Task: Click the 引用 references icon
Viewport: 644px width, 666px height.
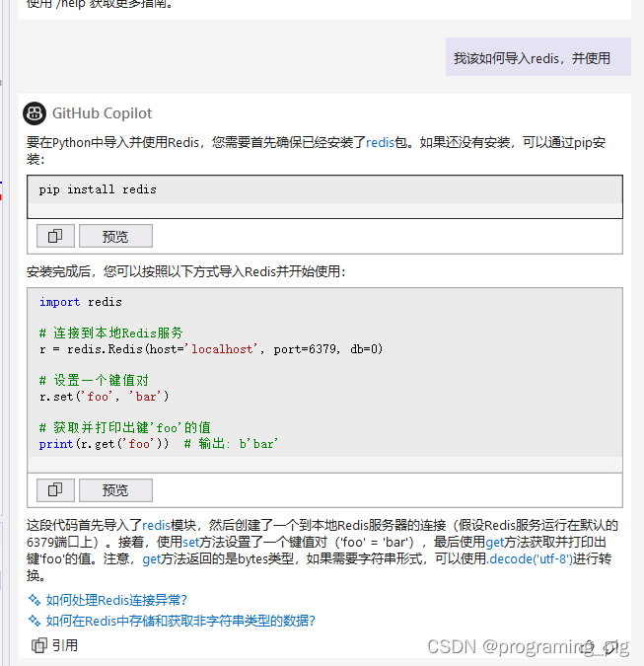Action: (x=39, y=645)
